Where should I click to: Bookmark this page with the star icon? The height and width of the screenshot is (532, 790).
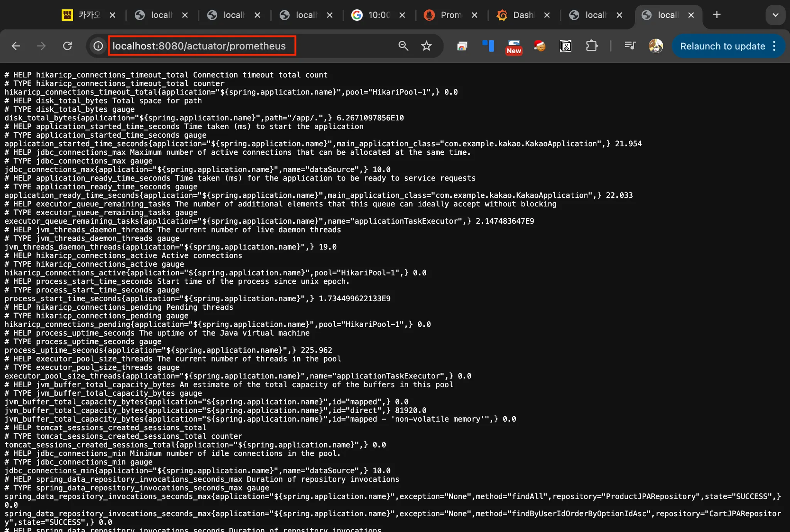pos(426,46)
